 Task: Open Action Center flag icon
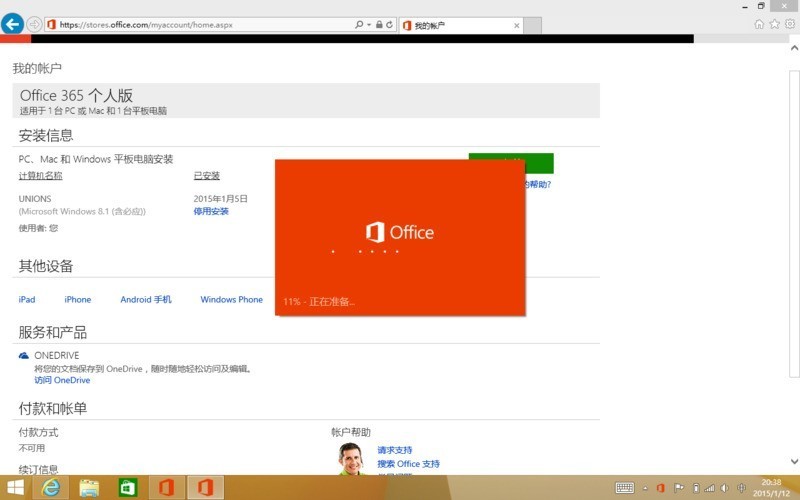tap(679, 488)
